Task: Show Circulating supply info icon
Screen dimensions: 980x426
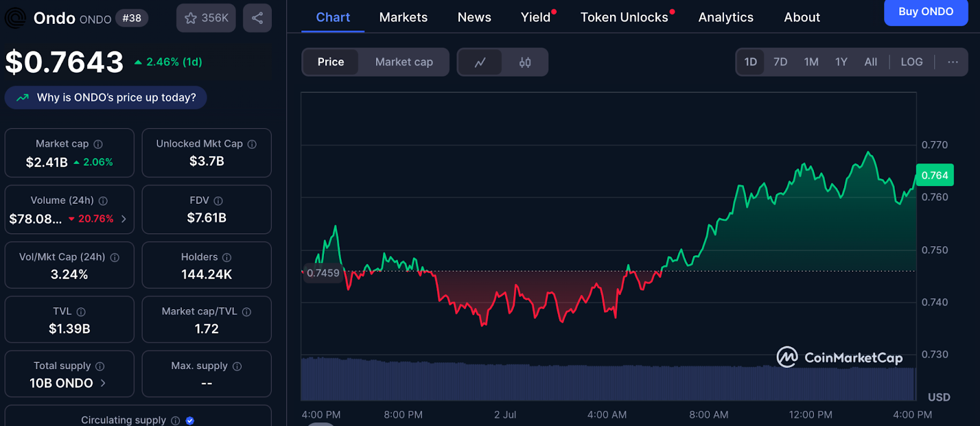Action: (x=175, y=420)
